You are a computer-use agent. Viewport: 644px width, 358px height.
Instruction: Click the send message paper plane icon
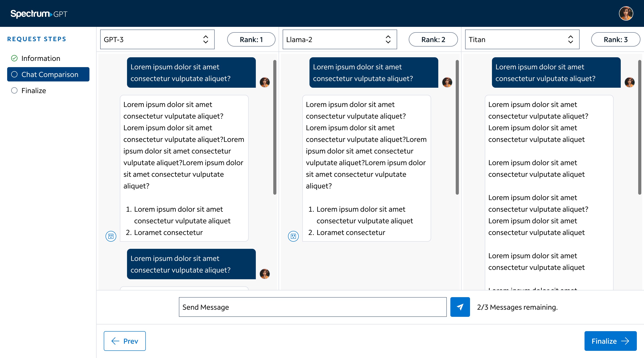coord(460,307)
